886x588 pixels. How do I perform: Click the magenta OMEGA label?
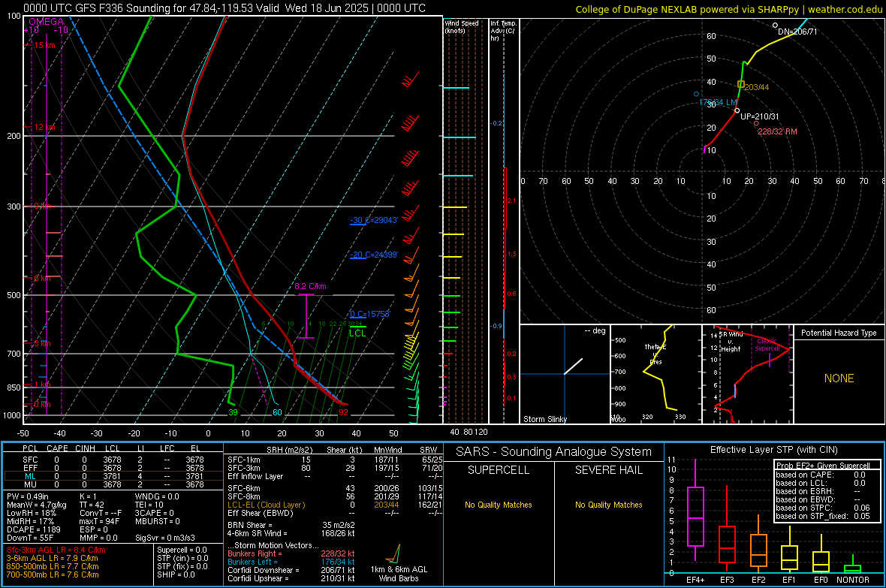pyautogui.click(x=47, y=22)
